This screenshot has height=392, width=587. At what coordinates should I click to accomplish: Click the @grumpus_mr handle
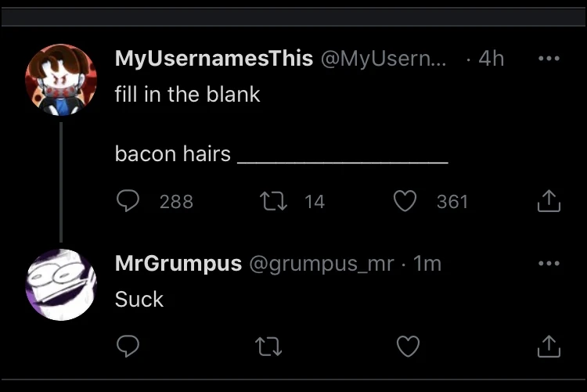point(321,264)
